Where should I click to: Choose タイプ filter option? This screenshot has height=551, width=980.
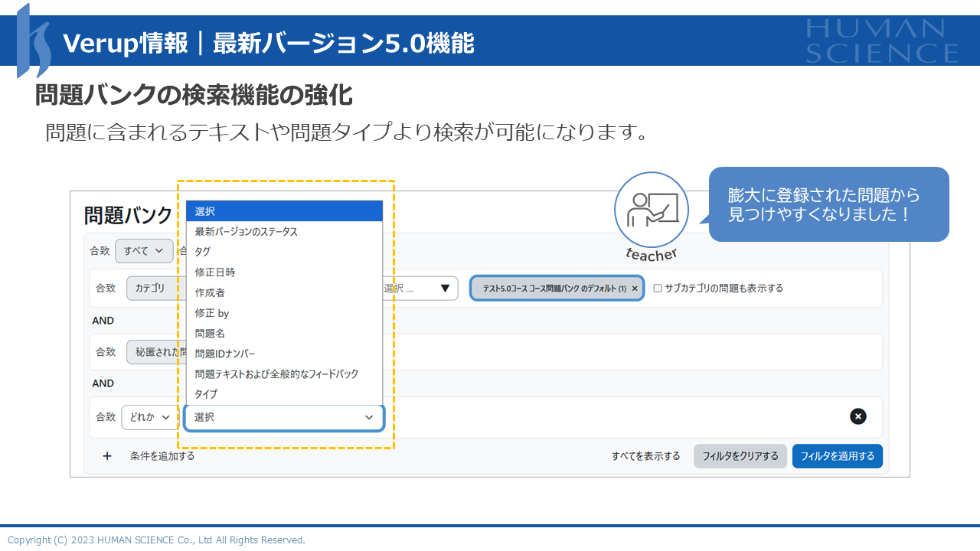click(206, 394)
